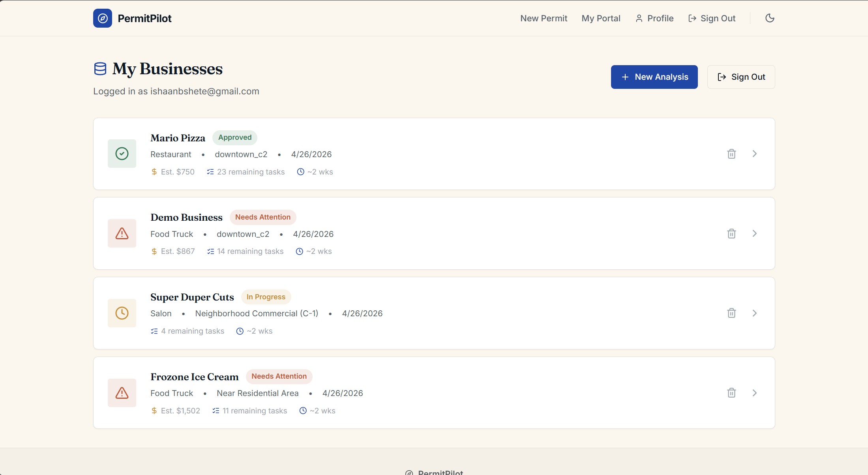
Task: Expand Super Duper Cuts with the right chevron
Action: coord(754,313)
